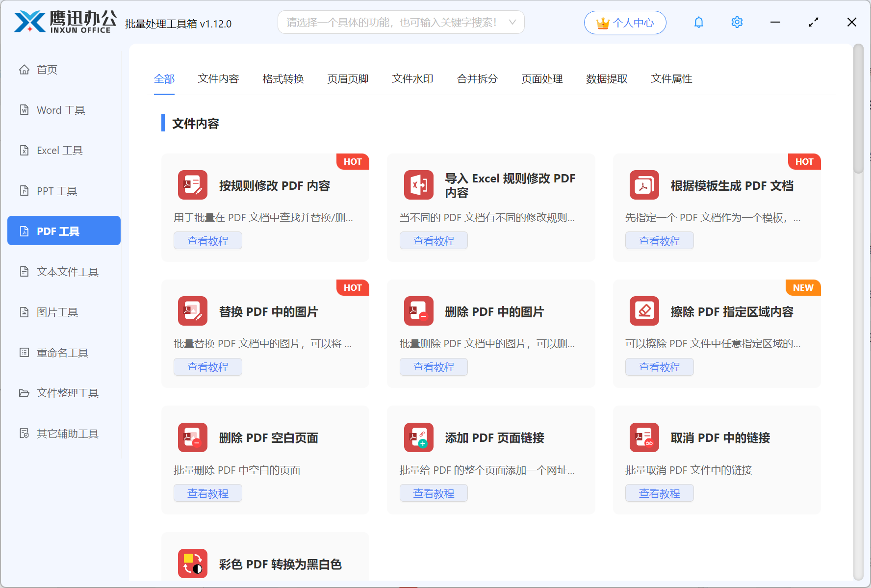Click the 按规则修改 PDF 内容 card icon

point(193,185)
